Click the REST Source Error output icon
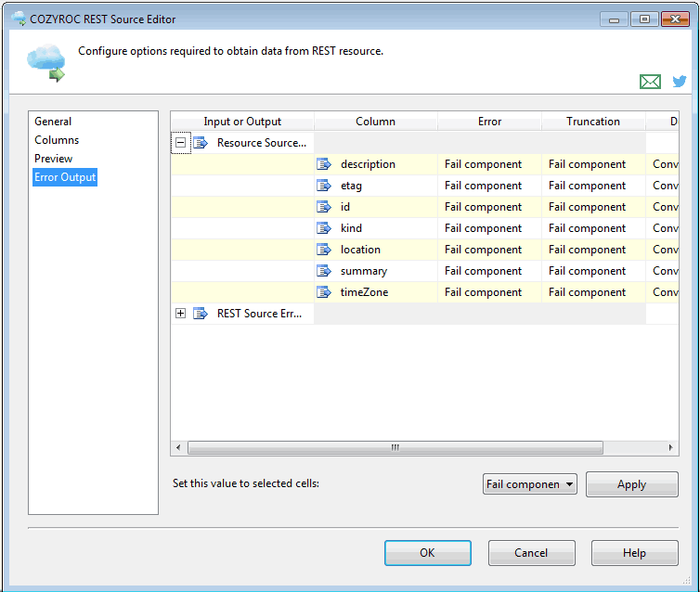 [201, 314]
